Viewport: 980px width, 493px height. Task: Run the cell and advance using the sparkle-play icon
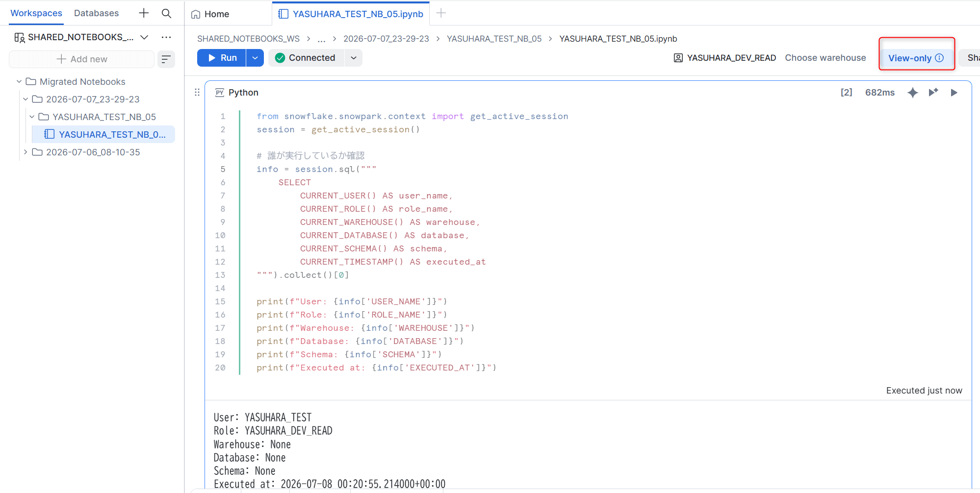(933, 93)
